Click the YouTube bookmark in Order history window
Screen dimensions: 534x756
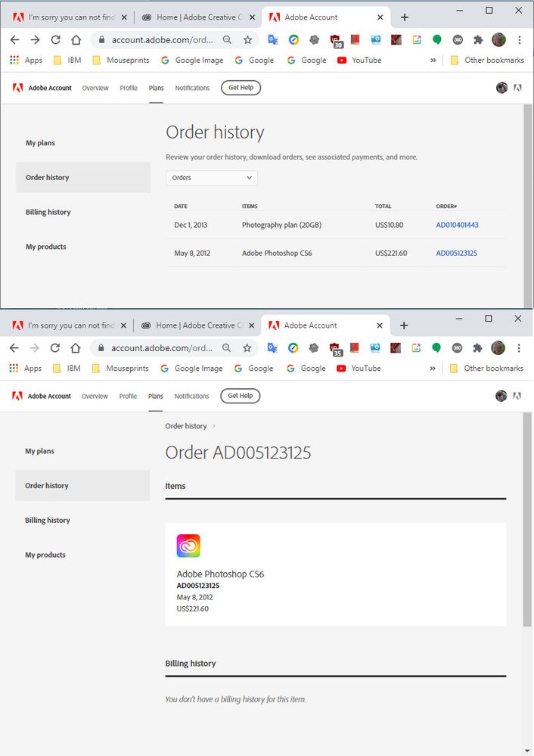(x=359, y=60)
